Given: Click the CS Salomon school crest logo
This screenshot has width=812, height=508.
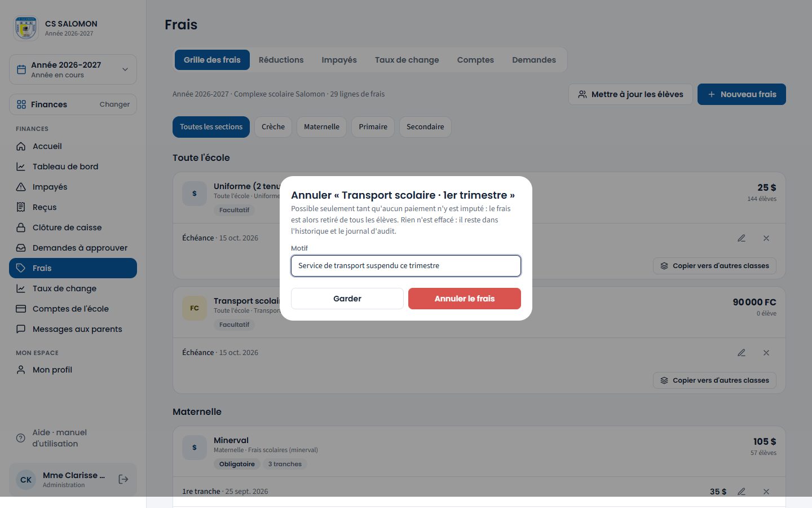Looking at the screenshot, I should (x=26, y=28).
